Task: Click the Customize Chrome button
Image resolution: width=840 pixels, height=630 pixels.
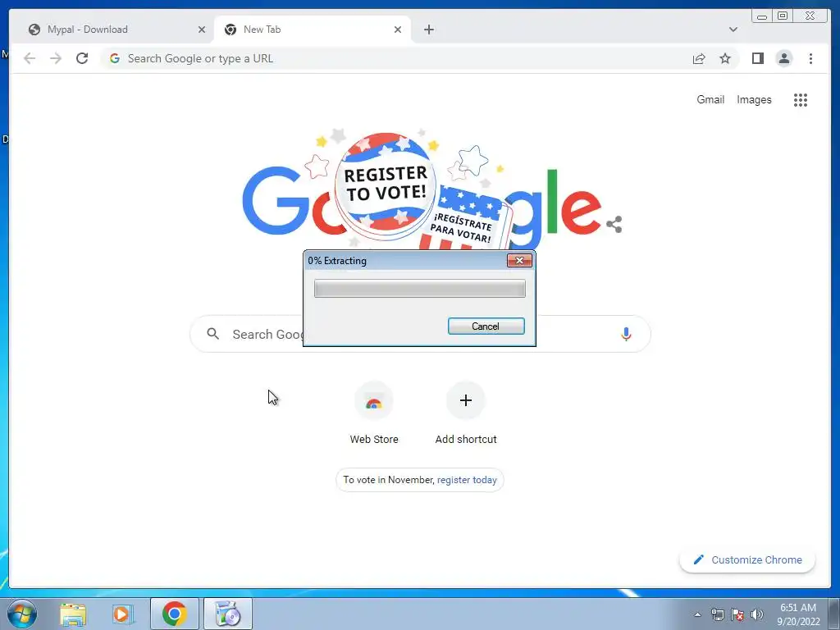Action: 747,559
